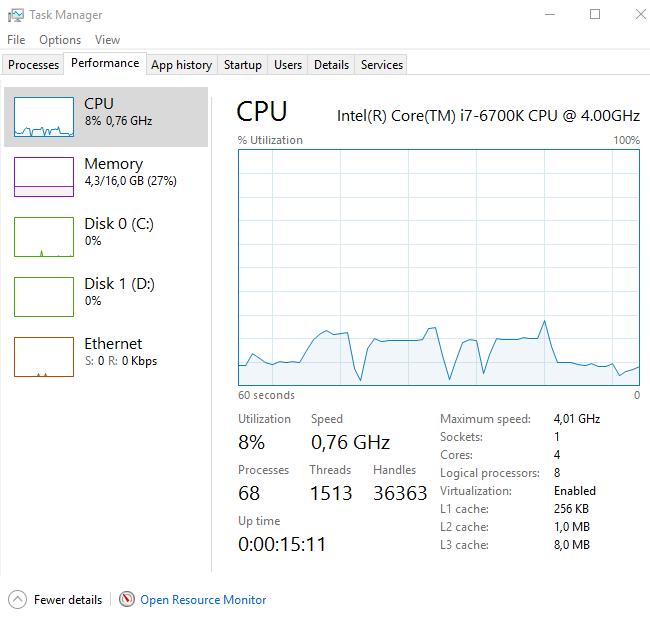
Task: Switch to the Processes tab
Action: (x=34, y=65)
